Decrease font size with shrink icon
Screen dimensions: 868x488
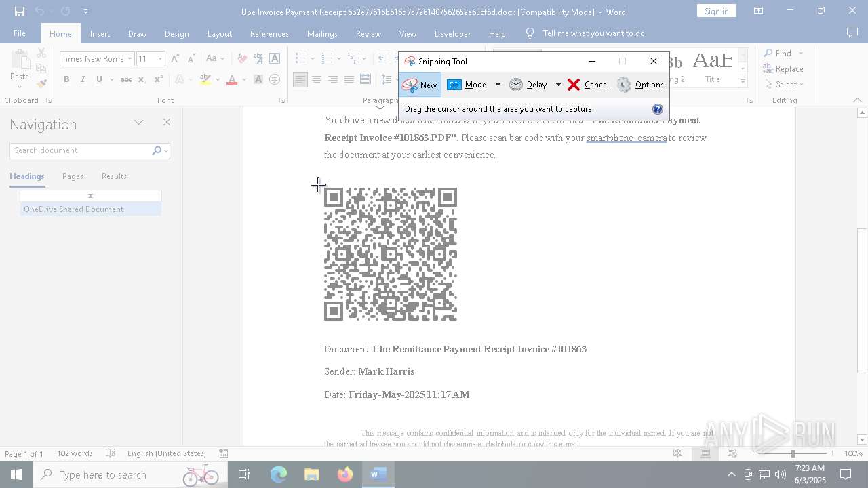pyautogui.click(x=191, y=59)
